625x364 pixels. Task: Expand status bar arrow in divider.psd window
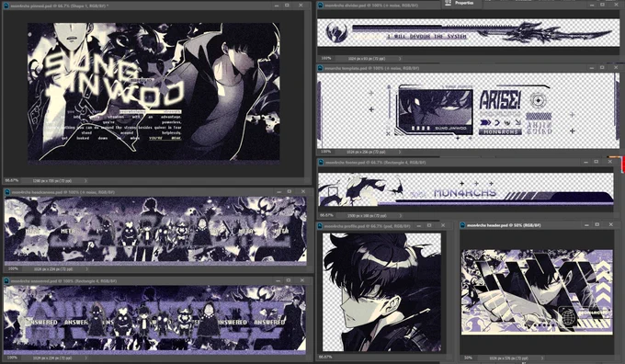(400, 59)
